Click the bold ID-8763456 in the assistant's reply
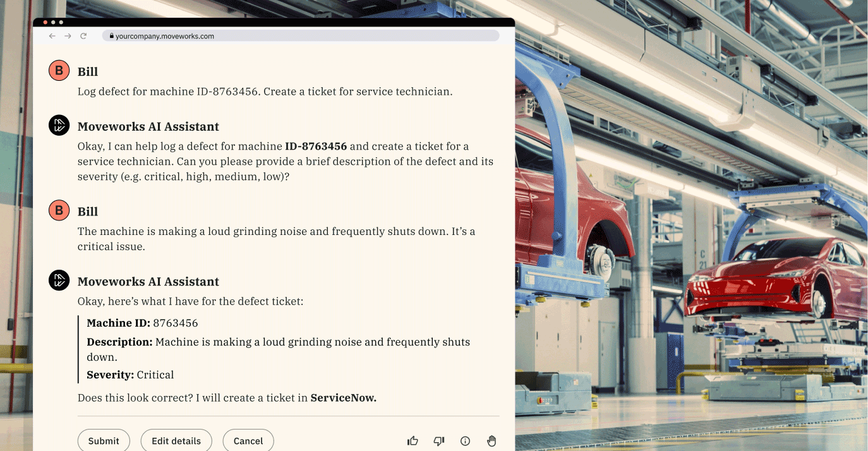 [x=316, y=147]
